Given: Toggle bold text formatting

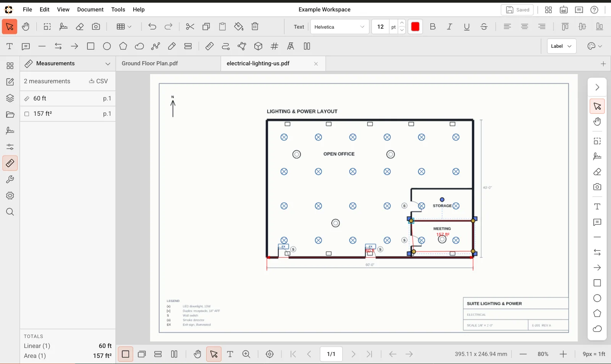Looking at the screenshot, I should [433, 27].
